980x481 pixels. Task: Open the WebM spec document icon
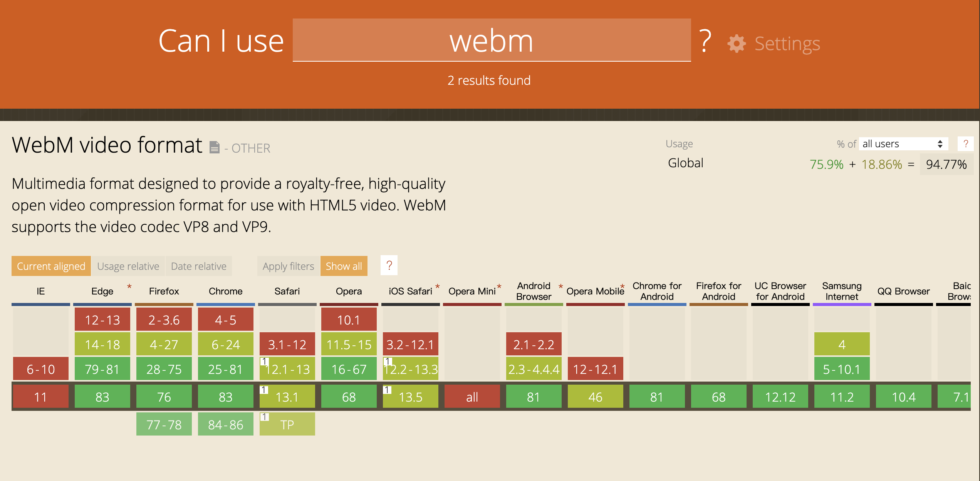click(x=215, y=147)
